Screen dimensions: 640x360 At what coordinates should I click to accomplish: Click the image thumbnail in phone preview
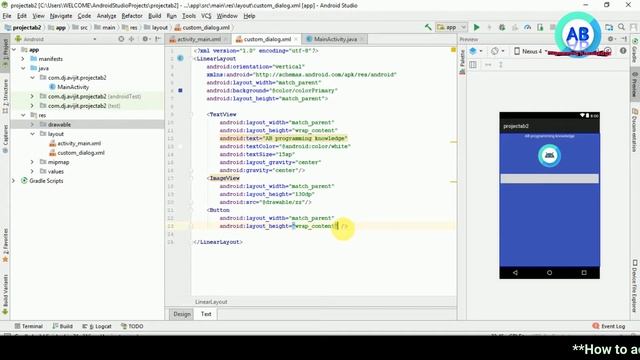(x=549, y=156)
